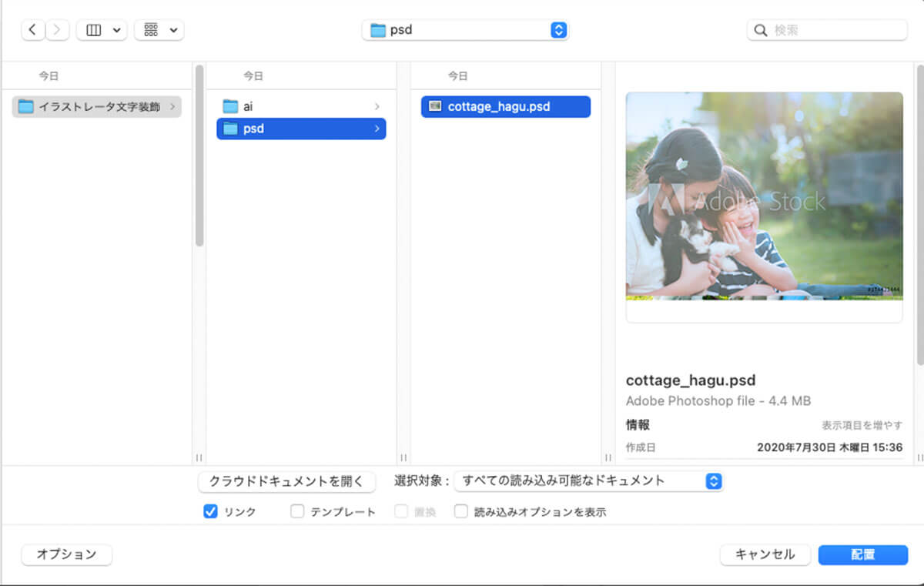The width and height of the screenshot is (924, 586).
Task: Expand the ai folder chevron
Action: pos(377,106)
